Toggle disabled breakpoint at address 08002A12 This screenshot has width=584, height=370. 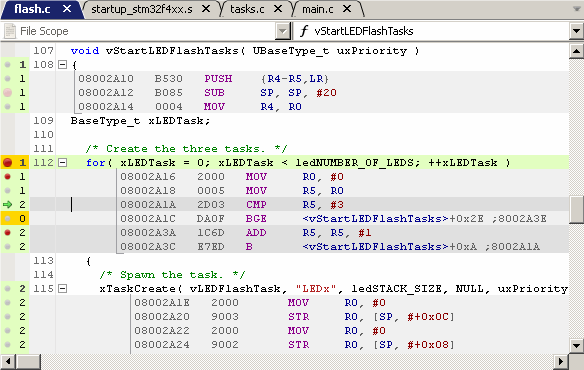point(7,93)
